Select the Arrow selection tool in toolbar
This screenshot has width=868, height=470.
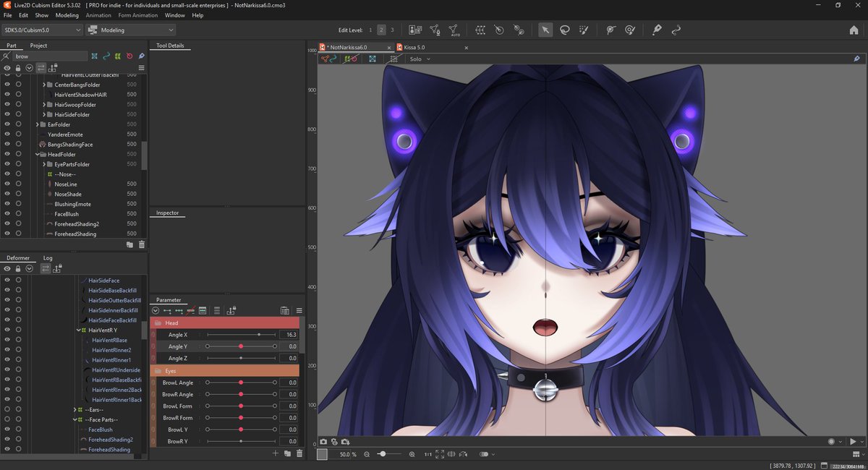click(545, 30)
